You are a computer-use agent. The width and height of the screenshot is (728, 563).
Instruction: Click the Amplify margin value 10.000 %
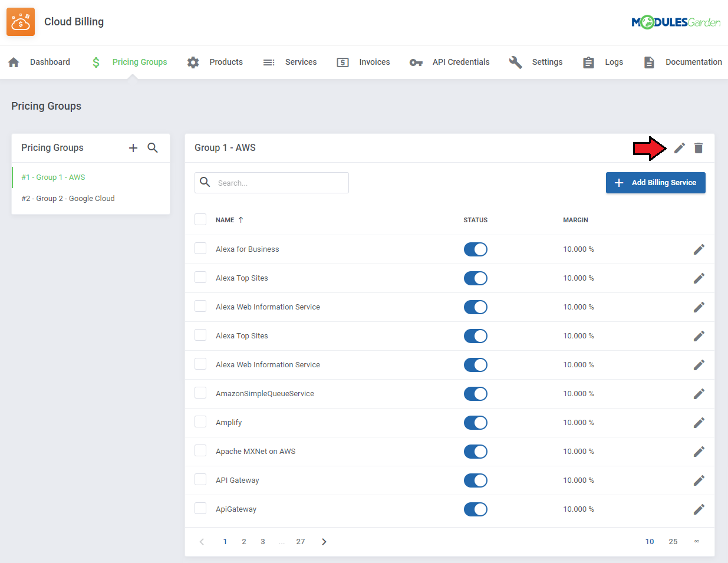pos(578,423)
